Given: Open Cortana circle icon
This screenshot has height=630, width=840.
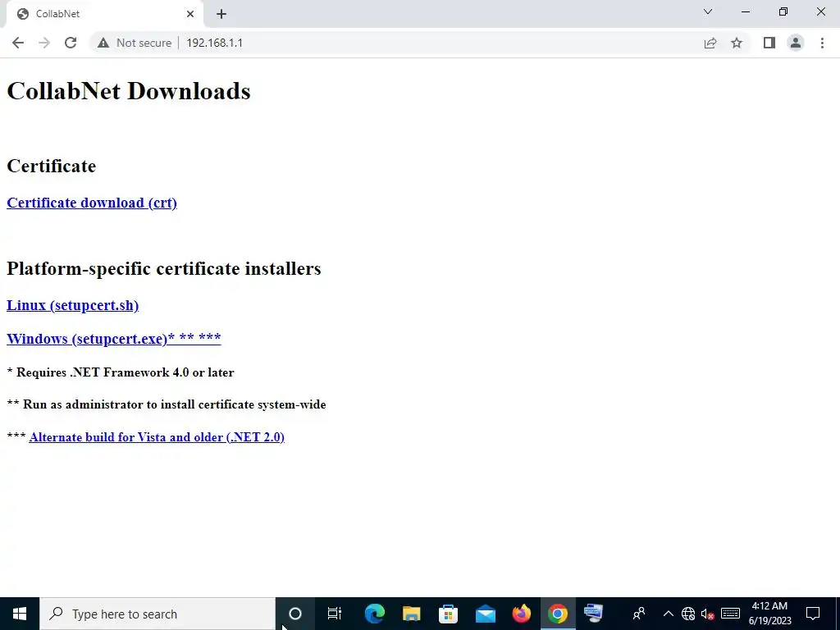Looking at the screenshot, I should coord(295,614).
